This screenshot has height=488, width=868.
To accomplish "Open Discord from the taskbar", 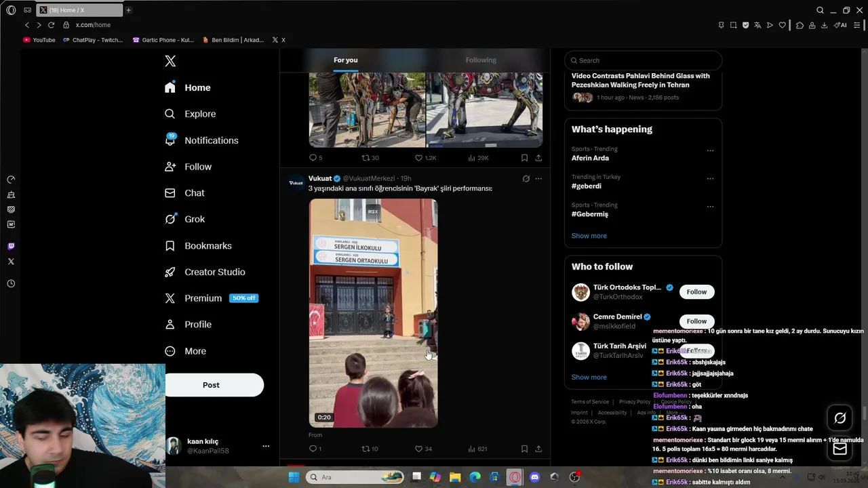I will coord(534,477).
